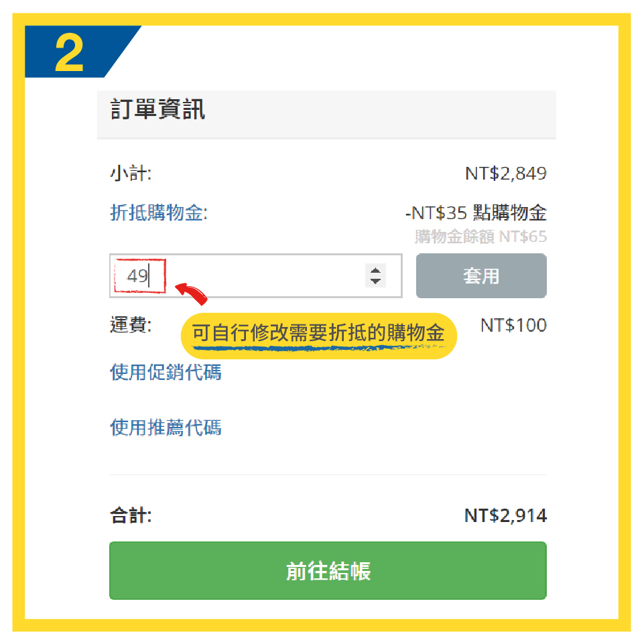
Task: Click the total amount NT$2,914
Action: (505, 516)
